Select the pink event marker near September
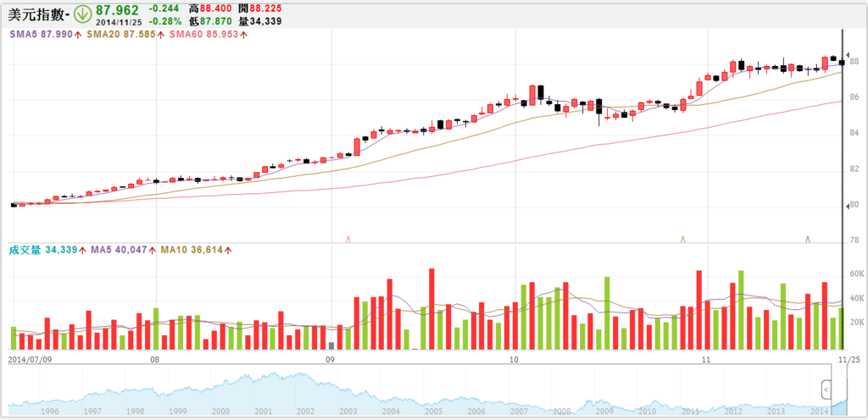Viewport: 868px width, 420px height. tap(348, 240)
